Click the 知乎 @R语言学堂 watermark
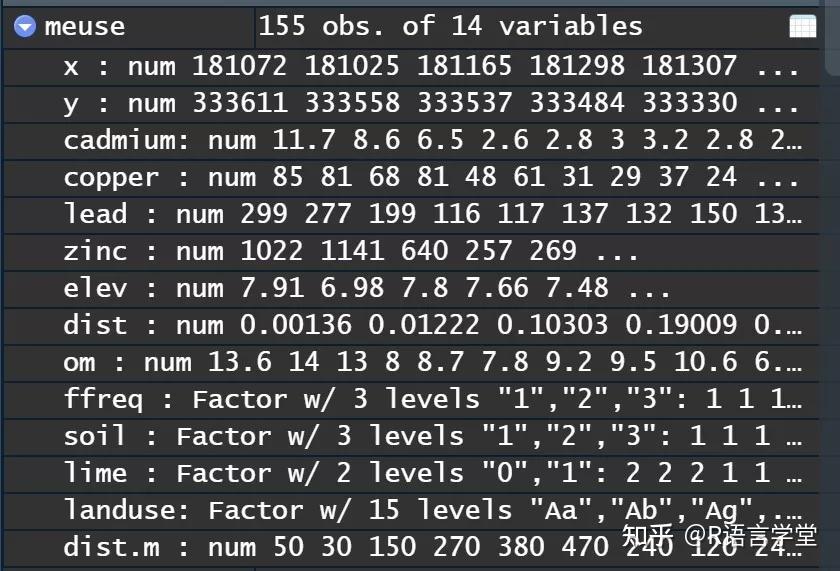This screenshot has height=571, width=840. point(719,536)
